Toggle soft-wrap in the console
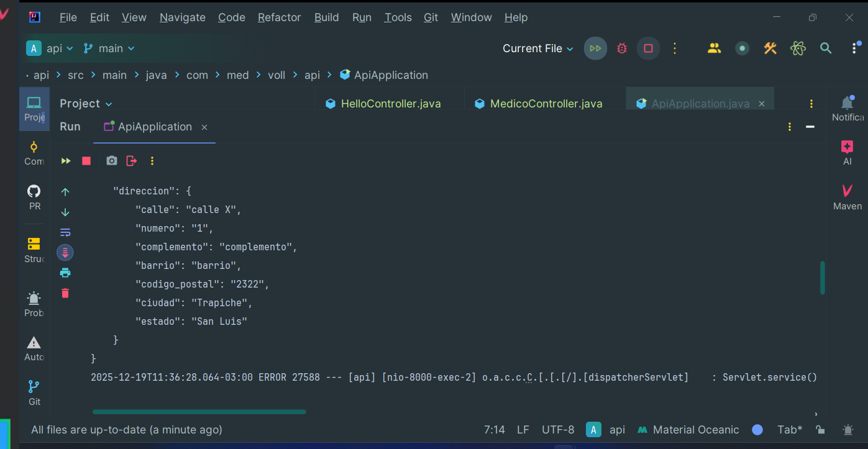 [x=65, y=232]
